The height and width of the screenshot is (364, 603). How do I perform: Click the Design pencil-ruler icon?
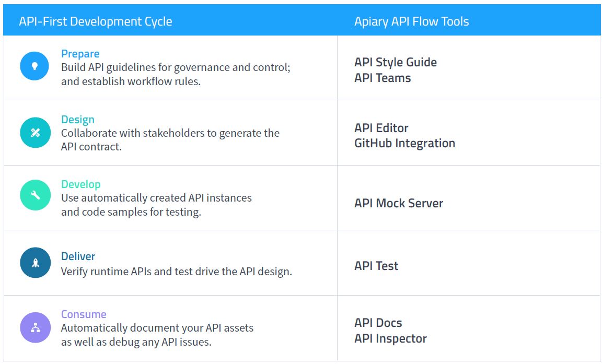35,133
